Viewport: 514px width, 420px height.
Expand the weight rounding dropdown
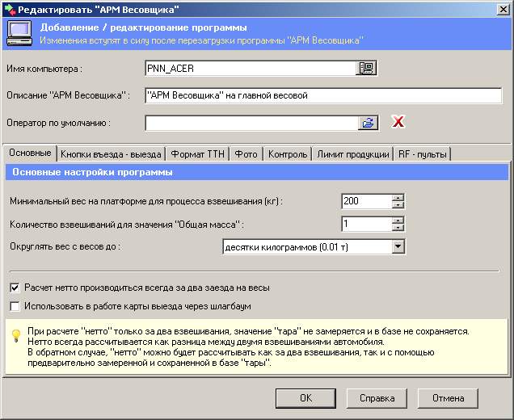[398, 246]
